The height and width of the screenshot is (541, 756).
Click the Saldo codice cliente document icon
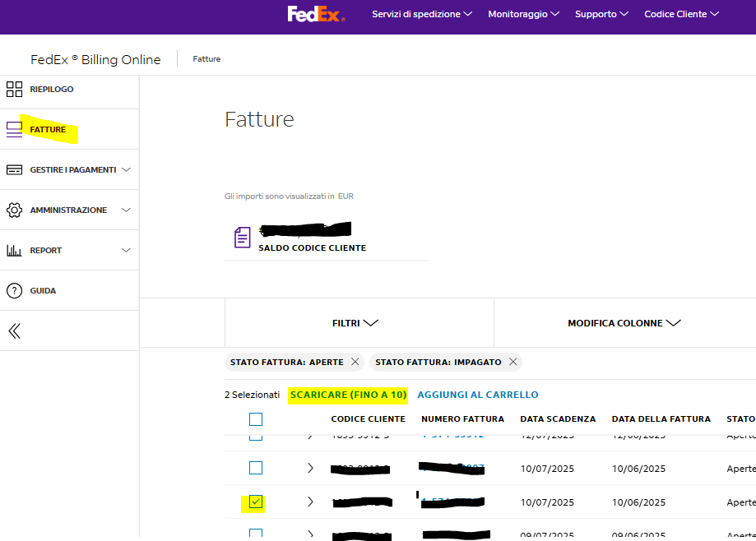point(243,238)
